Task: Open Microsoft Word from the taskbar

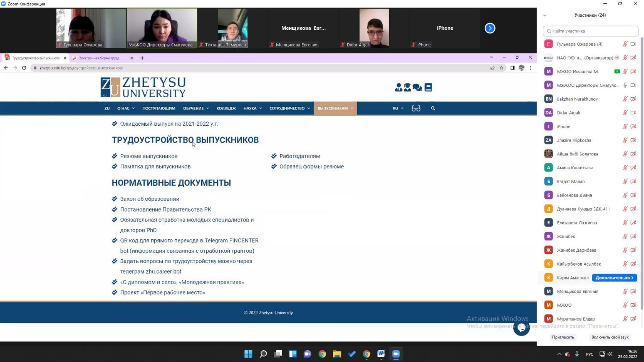Action: (381, 354)
